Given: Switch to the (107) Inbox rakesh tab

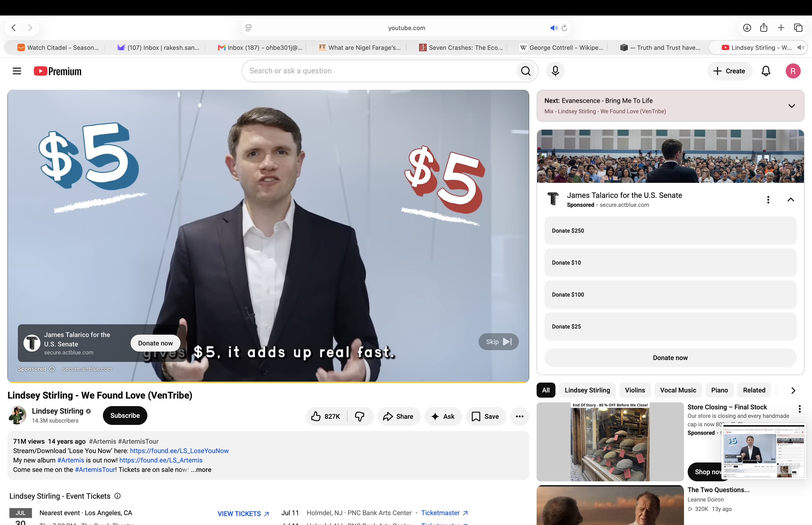Looking at the screenshot, I should [158, 48].
